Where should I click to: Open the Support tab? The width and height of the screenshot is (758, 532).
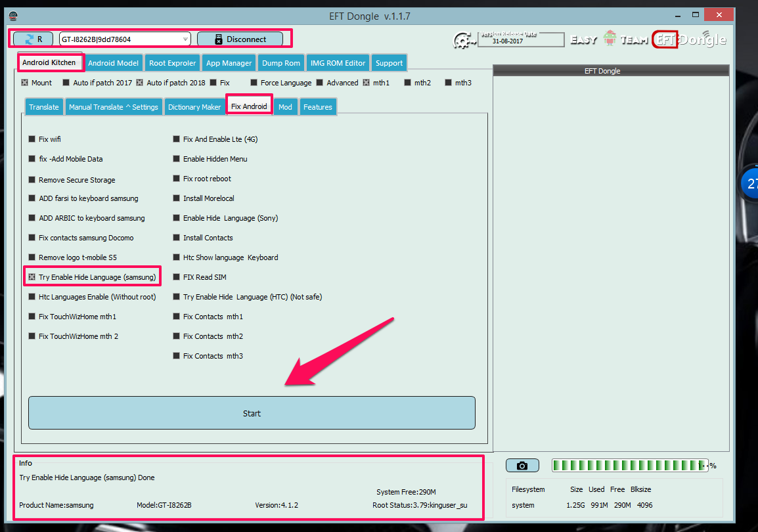(x=389, y=63)
